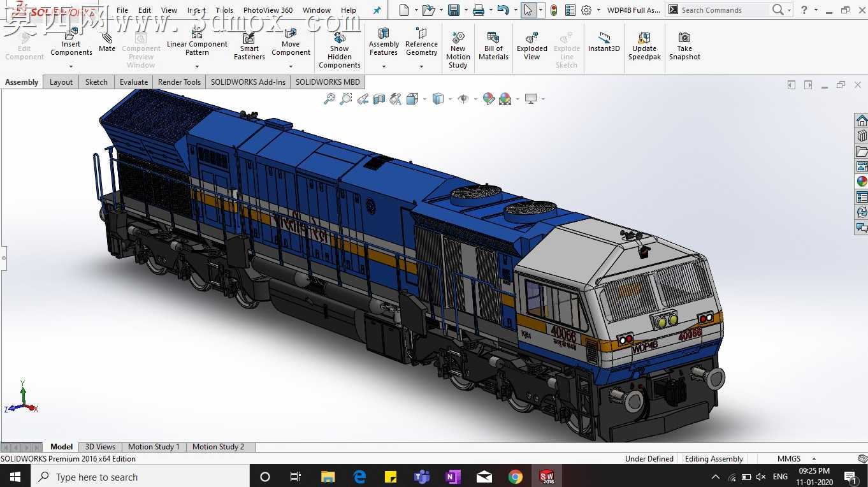Image resolution: width=868 pixels, height=487 pixels.
Task: Toggle the menu bar pin
Action: 377,10
